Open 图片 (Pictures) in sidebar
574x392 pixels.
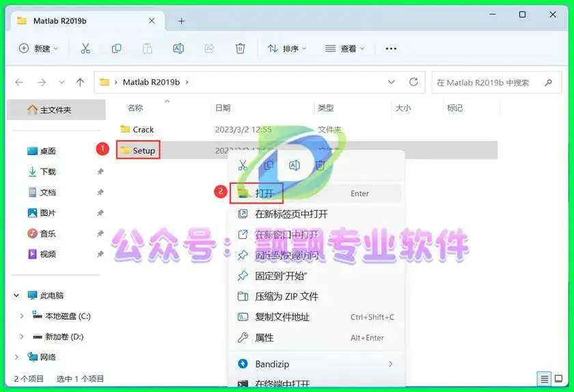(x=42, y=212)
